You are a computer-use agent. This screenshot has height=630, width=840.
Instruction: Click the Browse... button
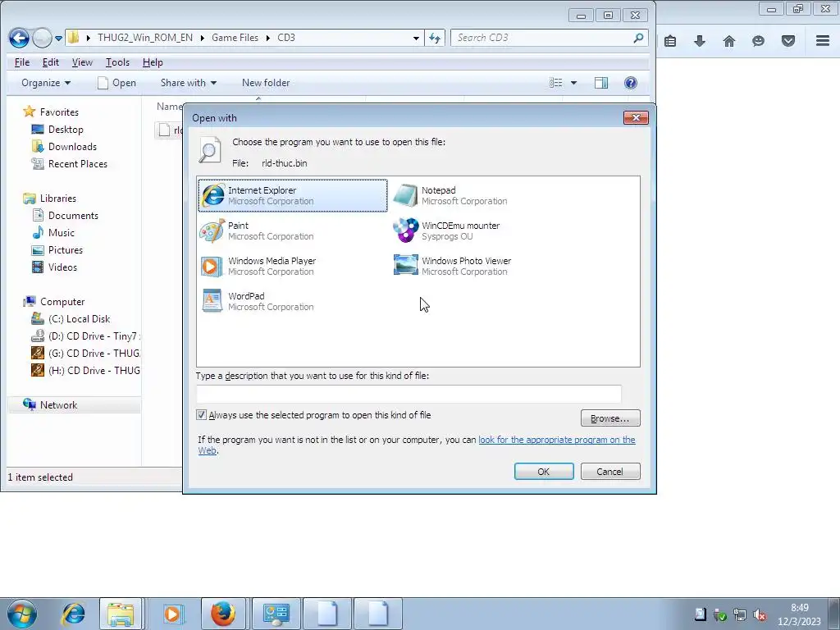(x=610, y=418)
